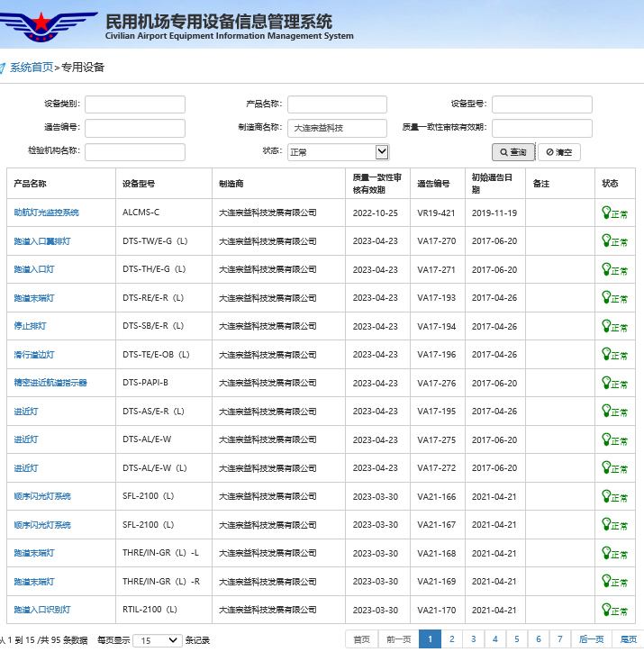Click the lightbulb status icon for ALCMS-C row
644x661 pixels.
coord(606,213)
